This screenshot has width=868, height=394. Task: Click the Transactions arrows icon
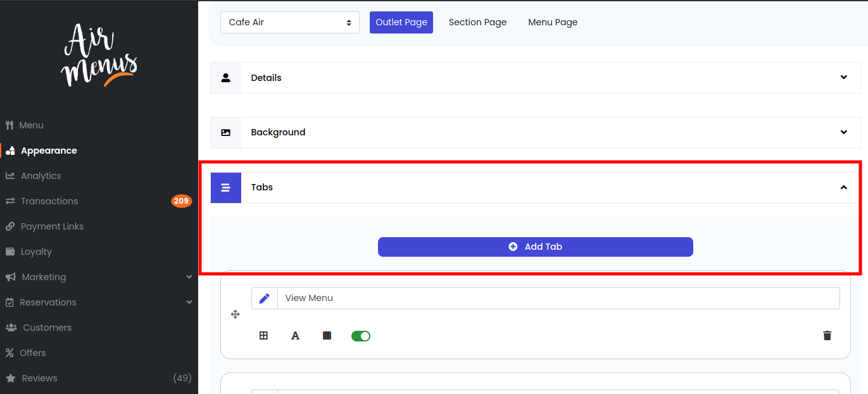(x=10, y=201)
